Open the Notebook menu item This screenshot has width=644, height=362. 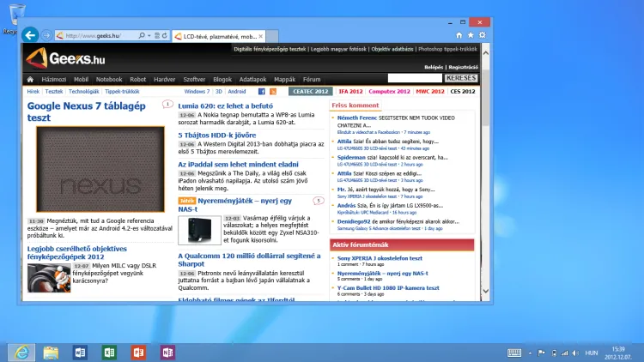tap(109, 79)
